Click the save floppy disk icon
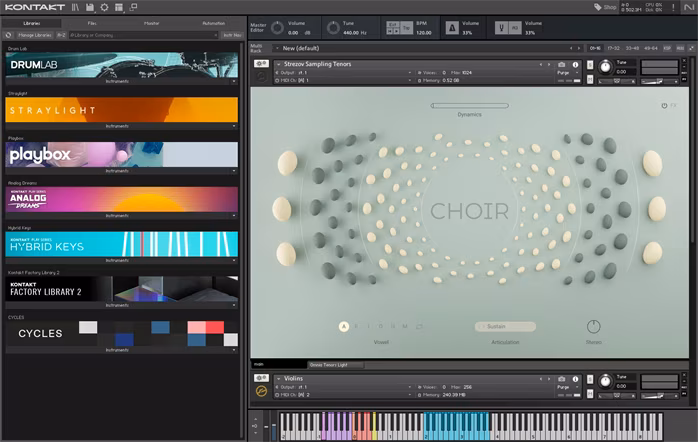The width and height of the screenshot is (698, 442). (90, 7)
